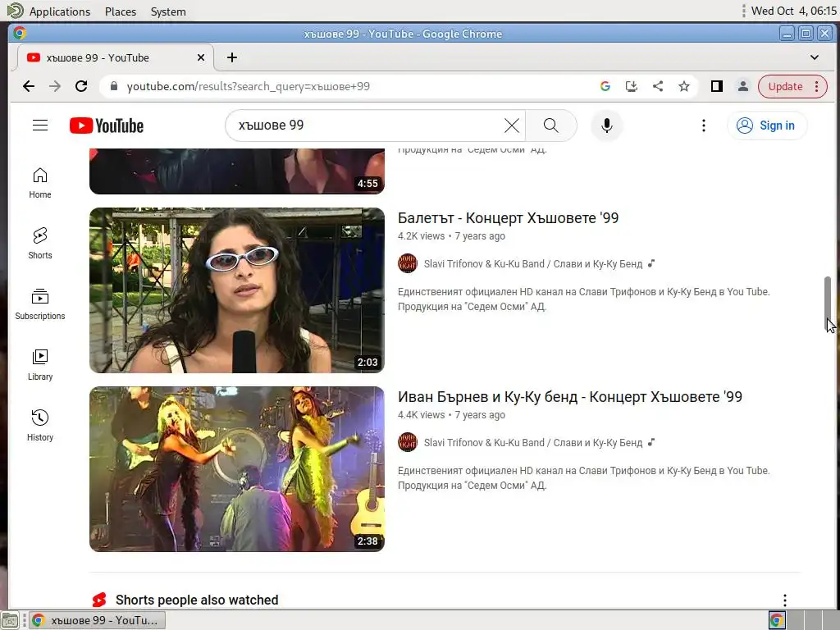Play the 2:03 video thumbnail
The width and height of the screenshot is (840, 630).
(x=237, y=290)
